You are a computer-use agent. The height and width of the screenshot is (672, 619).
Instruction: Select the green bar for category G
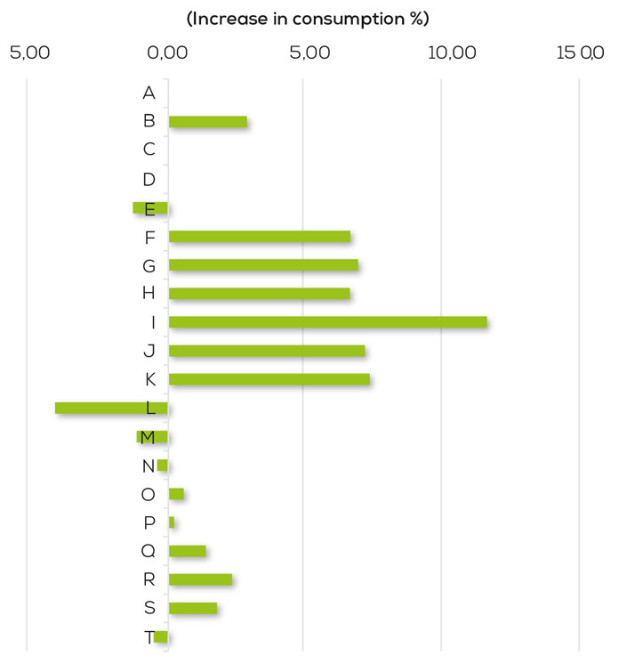263,264
